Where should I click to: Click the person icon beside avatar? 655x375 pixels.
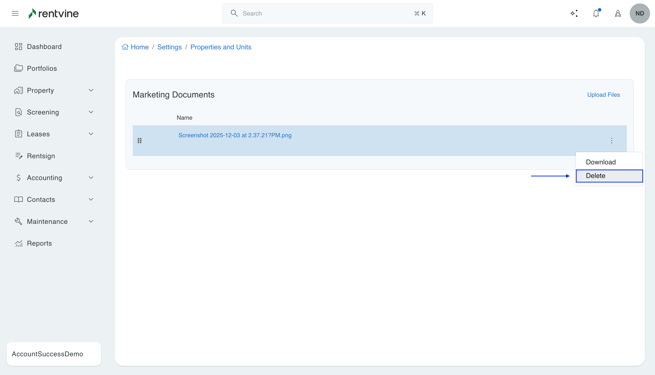(618, 13)
